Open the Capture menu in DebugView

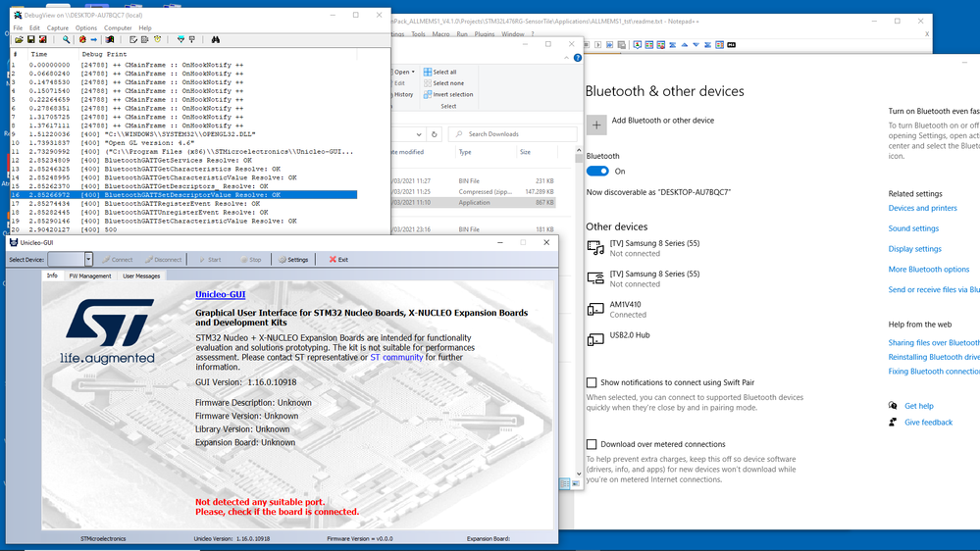(x=58, y=28)
